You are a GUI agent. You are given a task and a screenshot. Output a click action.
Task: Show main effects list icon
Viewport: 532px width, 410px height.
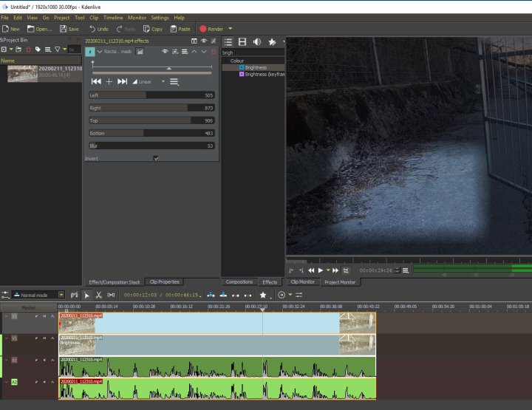tap(228, 42)
